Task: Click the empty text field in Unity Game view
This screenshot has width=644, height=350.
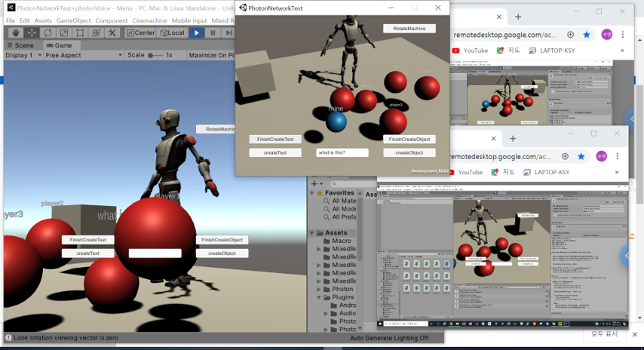Action: point(155,253)
